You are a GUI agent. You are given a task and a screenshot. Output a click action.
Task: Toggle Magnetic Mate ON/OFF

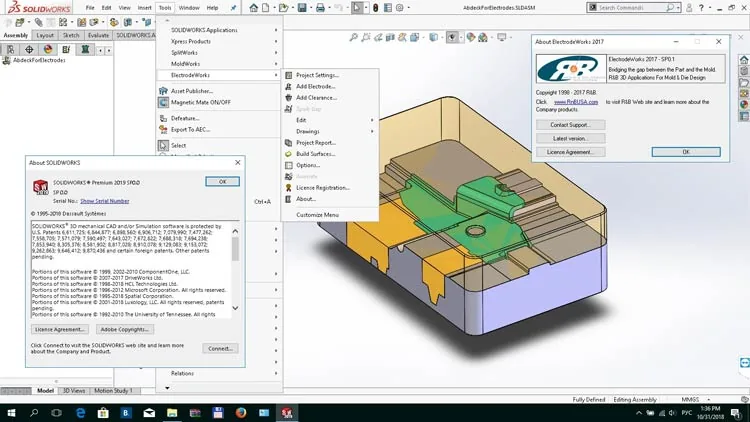pos(200,102)
